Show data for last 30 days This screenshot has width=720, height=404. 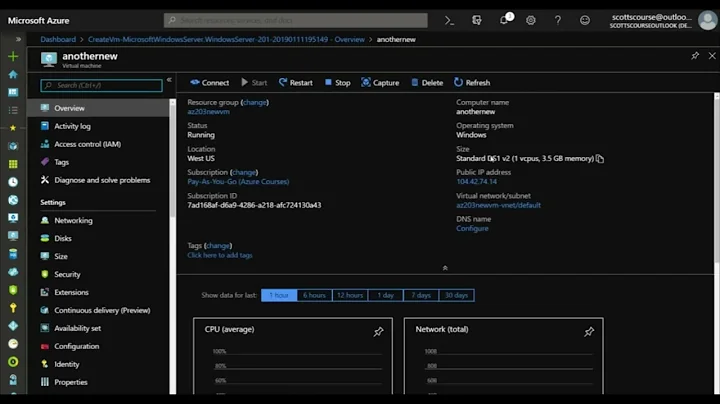(x=456, y=295)
